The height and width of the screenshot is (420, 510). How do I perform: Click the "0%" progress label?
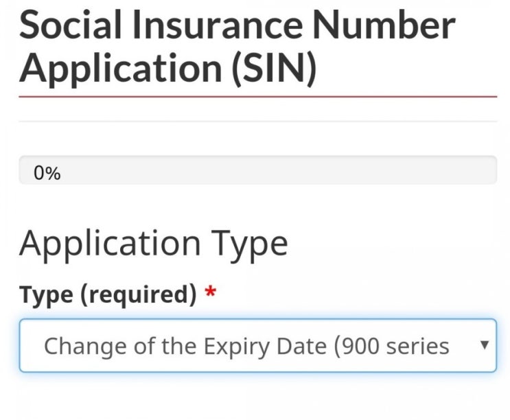(x=47, y=174)
